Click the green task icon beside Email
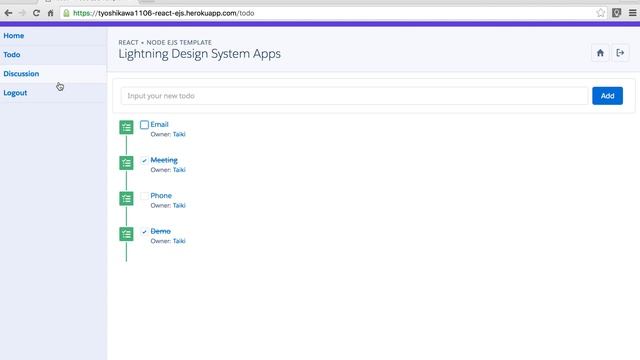The image size is (640, 360). pos(127,127)
